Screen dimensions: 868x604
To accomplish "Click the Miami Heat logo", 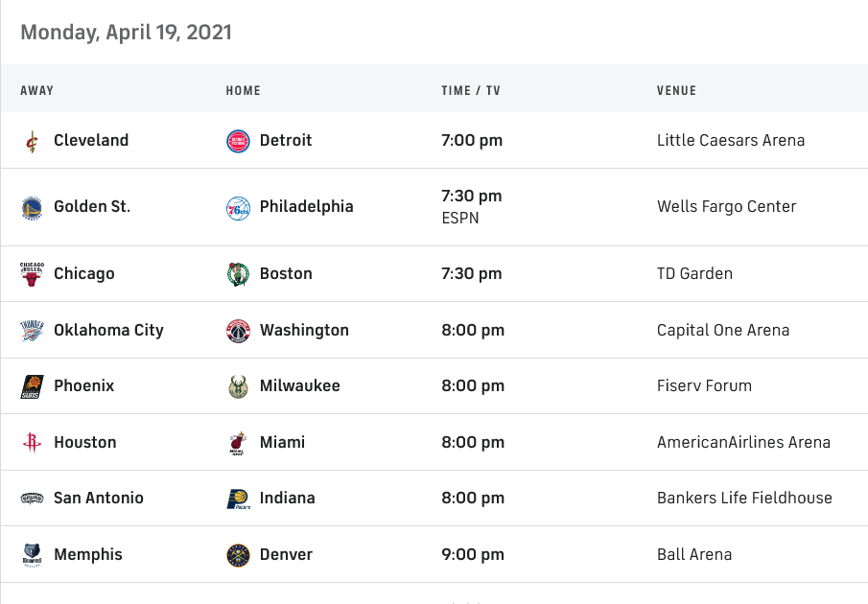I will click(238, 443).
